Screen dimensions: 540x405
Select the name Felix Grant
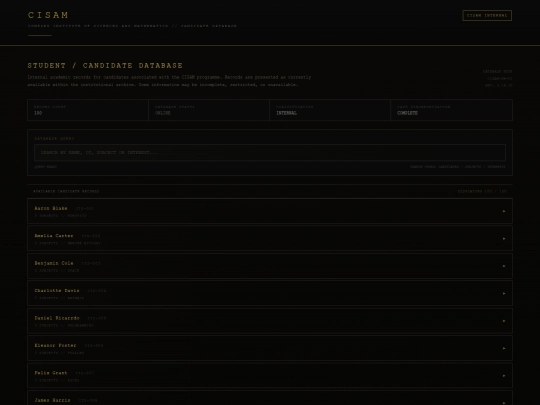pyautogui.click(x=51, y=373)
